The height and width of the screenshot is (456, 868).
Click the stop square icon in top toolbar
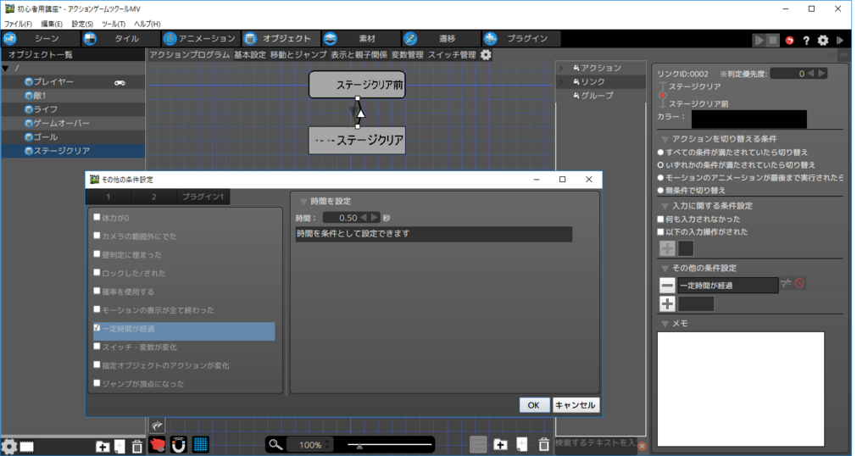click(773, 40)
